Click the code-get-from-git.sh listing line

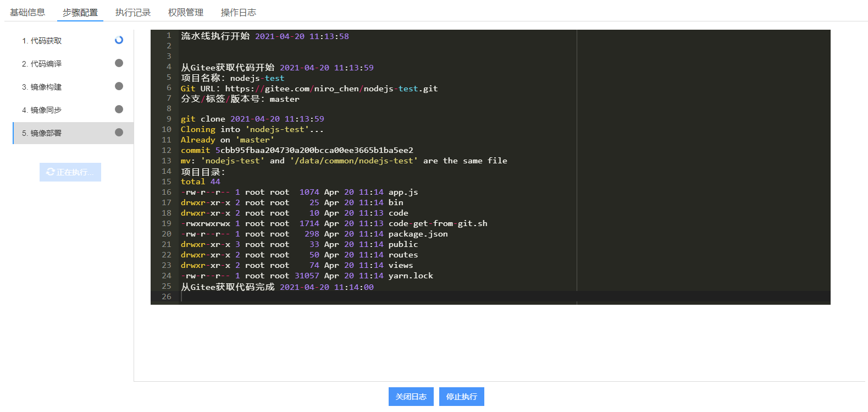coord(334,223)
